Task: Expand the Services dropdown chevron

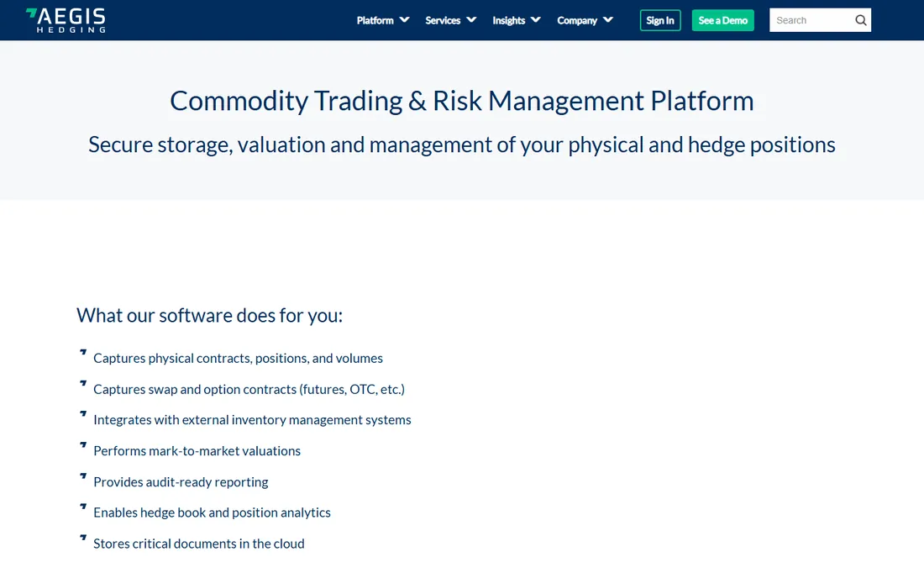Action: tap(471, 20)
